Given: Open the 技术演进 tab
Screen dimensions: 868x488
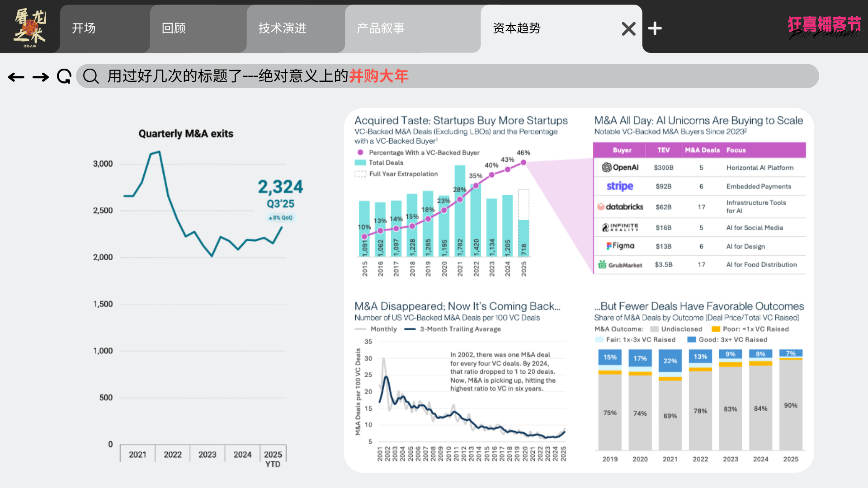Looking at the screenshot, I should click(283, 28).
